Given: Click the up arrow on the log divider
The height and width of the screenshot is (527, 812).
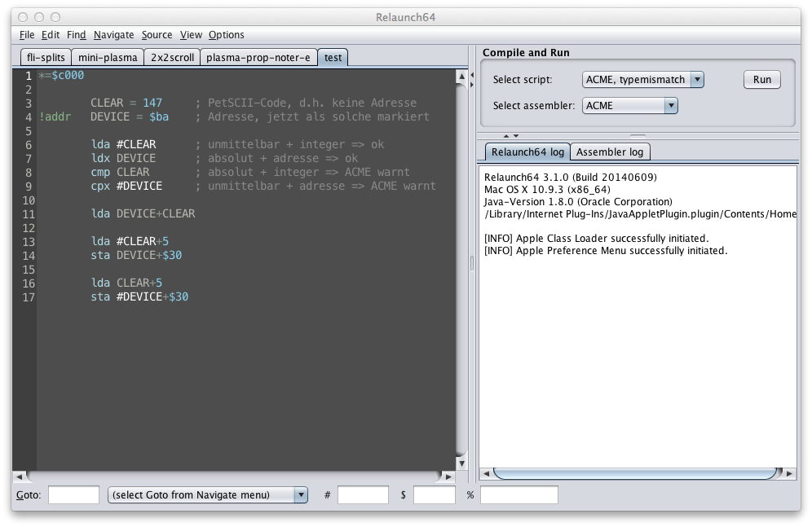Looking at the screenshot, I should tap(505, 136).
